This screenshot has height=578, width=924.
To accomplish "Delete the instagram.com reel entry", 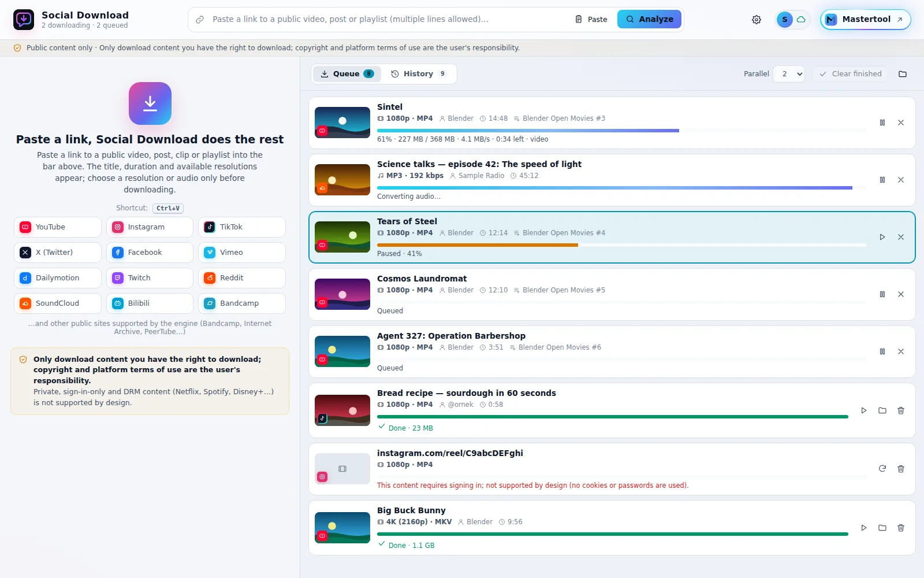I will [901, 469].
